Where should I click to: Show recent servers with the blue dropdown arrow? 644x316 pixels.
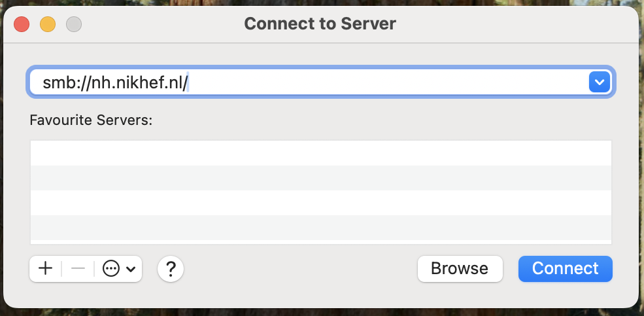pyautogui.click(x=600, y=82)
